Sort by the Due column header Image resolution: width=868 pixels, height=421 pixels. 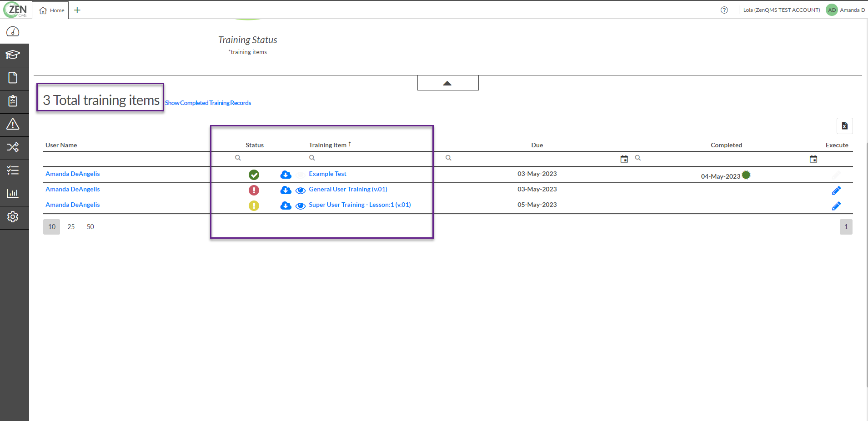tap(537, 145)
